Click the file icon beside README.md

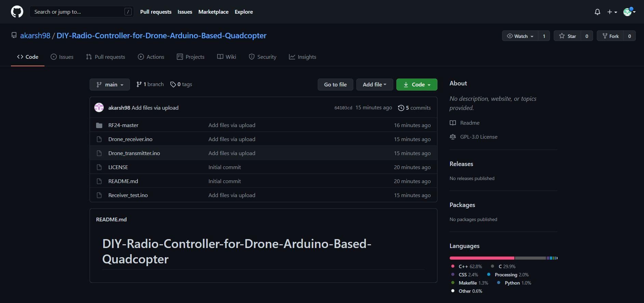point(99,181)
